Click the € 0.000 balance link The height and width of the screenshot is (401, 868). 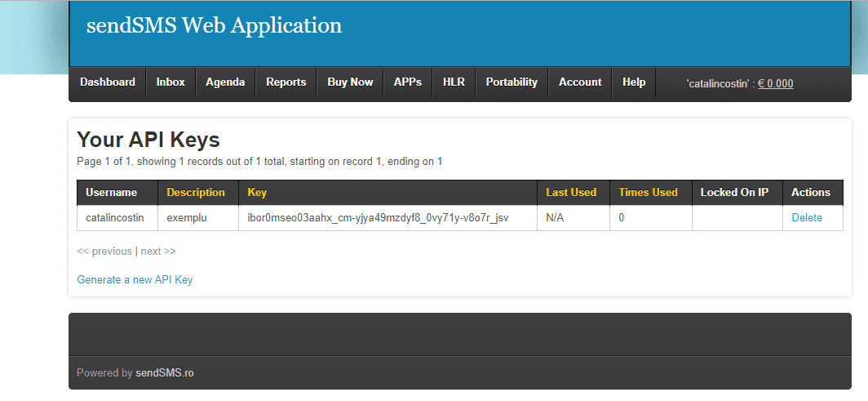point(775,84)
